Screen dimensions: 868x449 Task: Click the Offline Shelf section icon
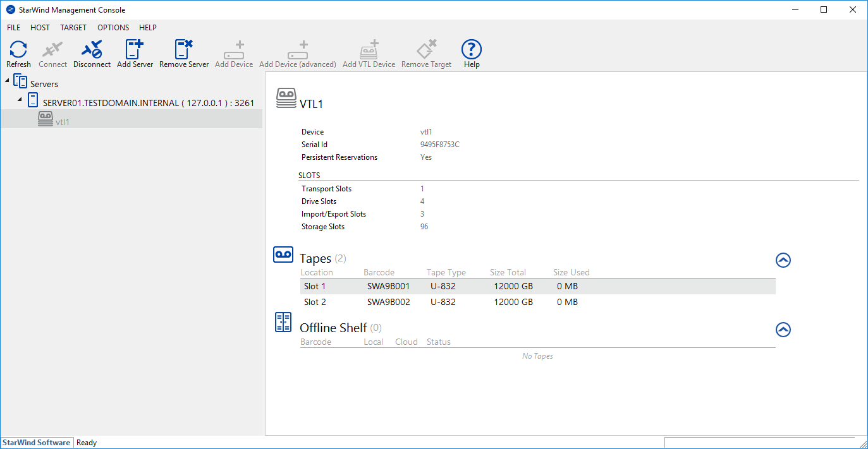[x=283, y=322]
